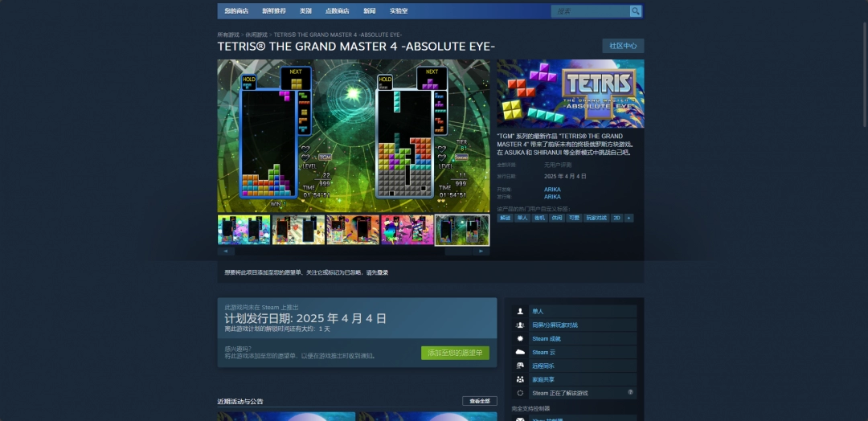Click the search magnifier icon
Viewport: 868px width, 421px height.
click(635, 11)
